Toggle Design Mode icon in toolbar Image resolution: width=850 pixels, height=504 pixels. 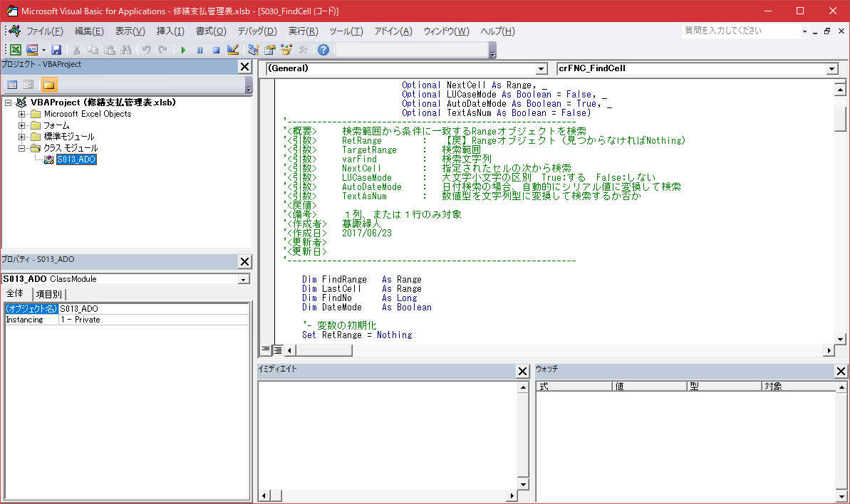(232, 50)
